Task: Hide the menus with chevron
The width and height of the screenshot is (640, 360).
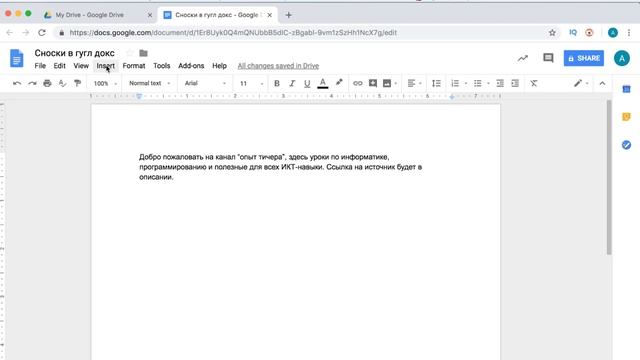Action: point(602,83)
